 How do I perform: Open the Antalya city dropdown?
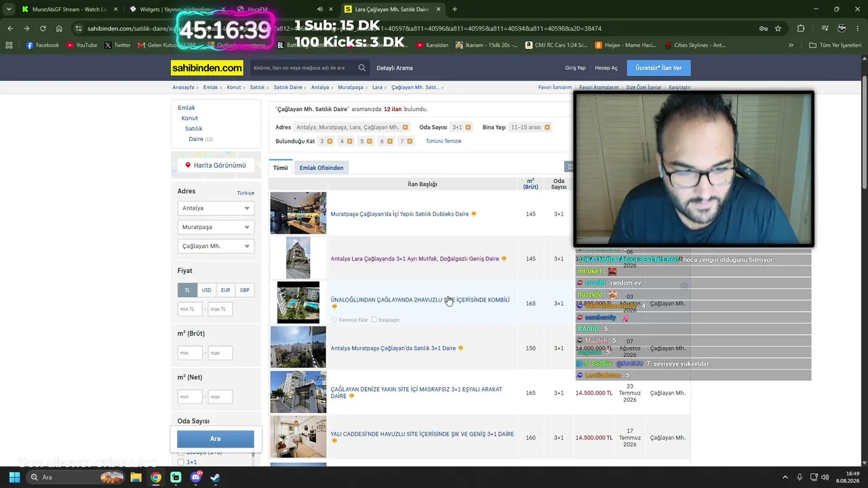(x=216, y=208)
